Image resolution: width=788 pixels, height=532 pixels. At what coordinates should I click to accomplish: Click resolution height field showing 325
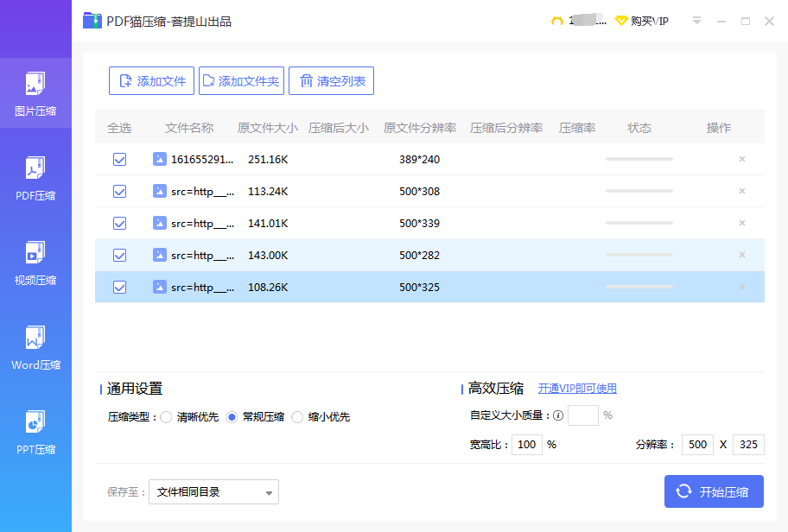point(748,445)
